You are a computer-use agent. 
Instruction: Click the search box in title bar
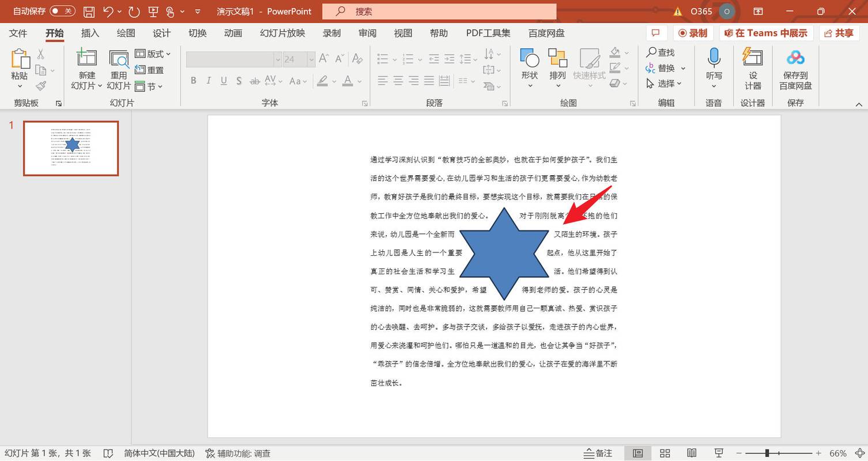[439, 11]
